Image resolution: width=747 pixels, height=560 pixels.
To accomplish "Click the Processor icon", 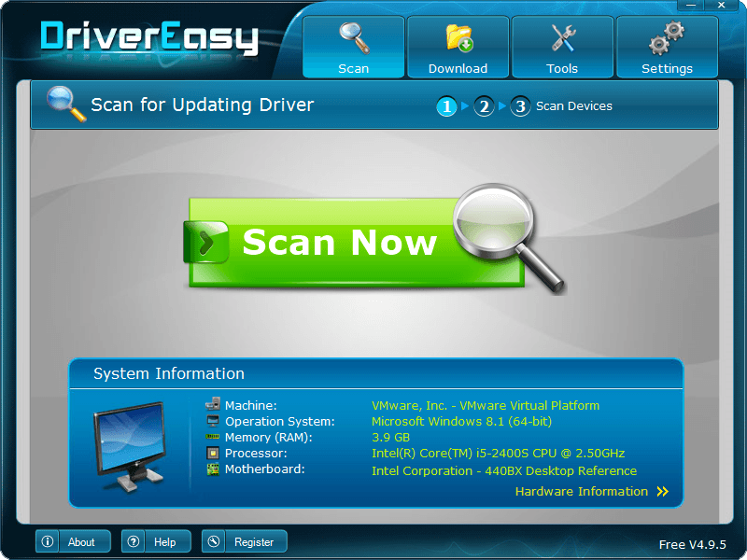I will pyautogui.click(x=213, y=454).
